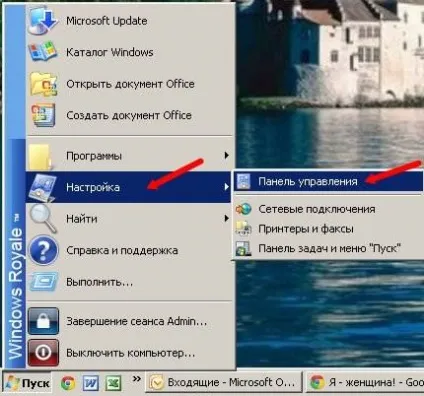Choose Завершение сеанса Admin...
424x396 pixels.
tap(129, 321)
